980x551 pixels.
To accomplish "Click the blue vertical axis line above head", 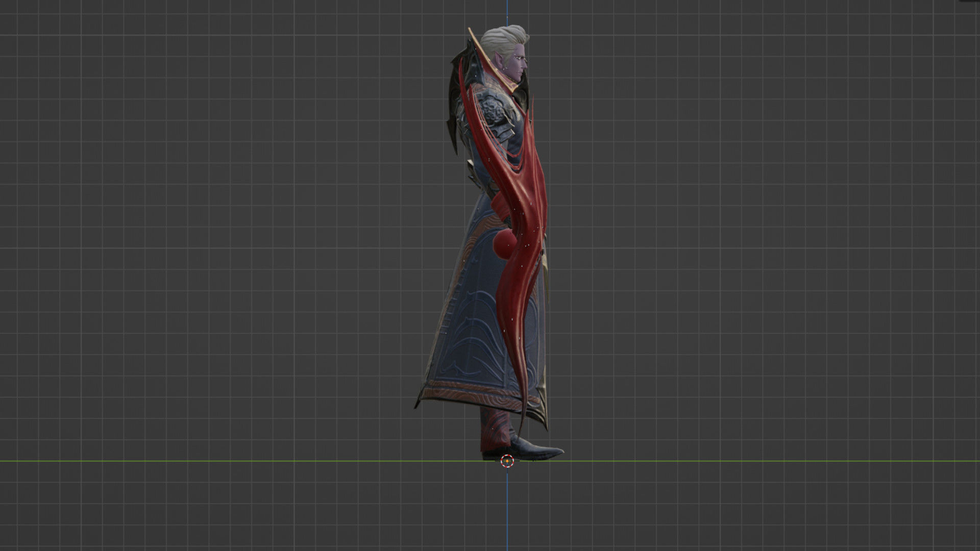I will tap(507, 13).
